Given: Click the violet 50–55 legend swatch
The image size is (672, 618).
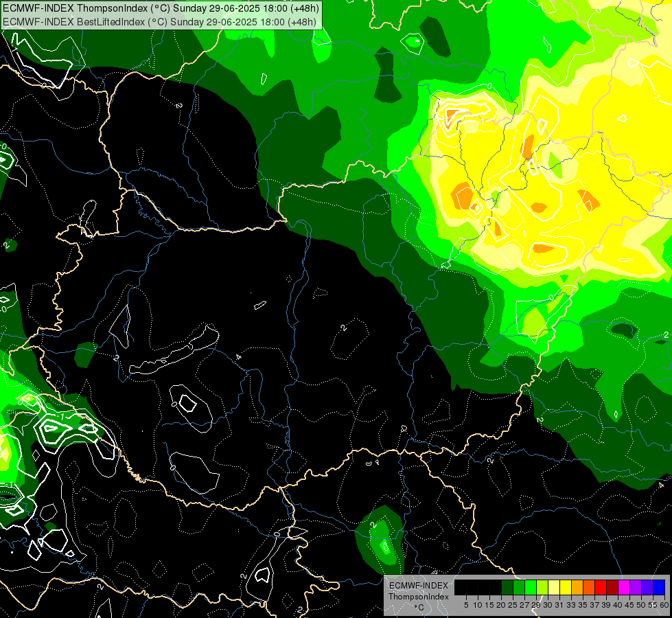Looking at the screenshot, I should pos(647,587).
